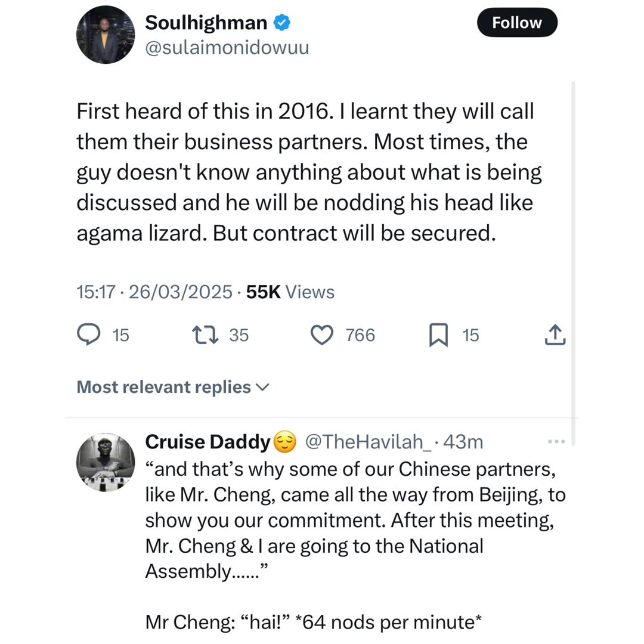Viewport: 644px width, 644px height.
Task: Open Soulhighman's profile picture
Action: click(106, 35)
